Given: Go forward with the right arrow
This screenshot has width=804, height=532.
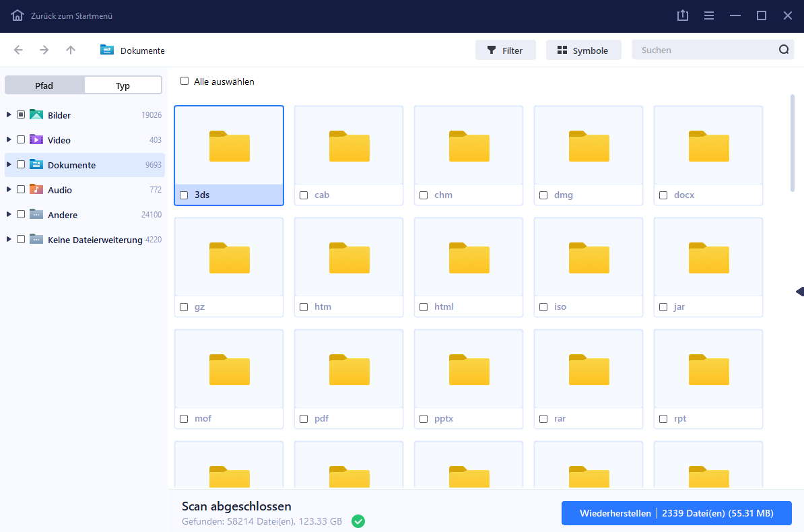Looking at the screenshot, I should click(x=44, y=50).
